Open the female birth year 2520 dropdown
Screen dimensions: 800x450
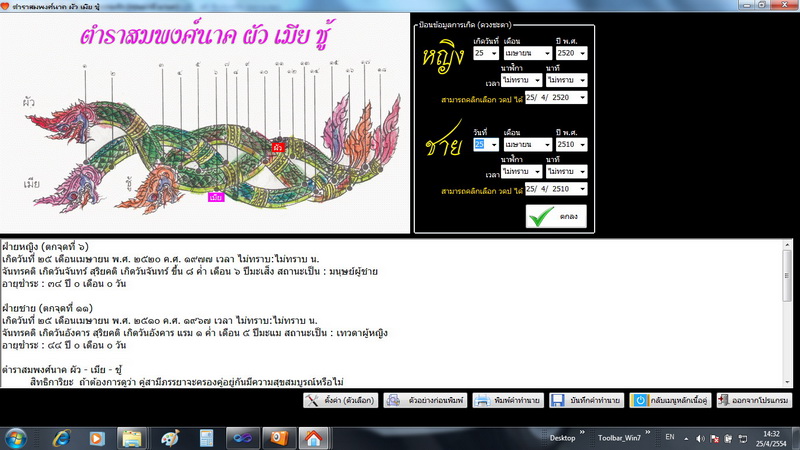(x=571, y=53)
